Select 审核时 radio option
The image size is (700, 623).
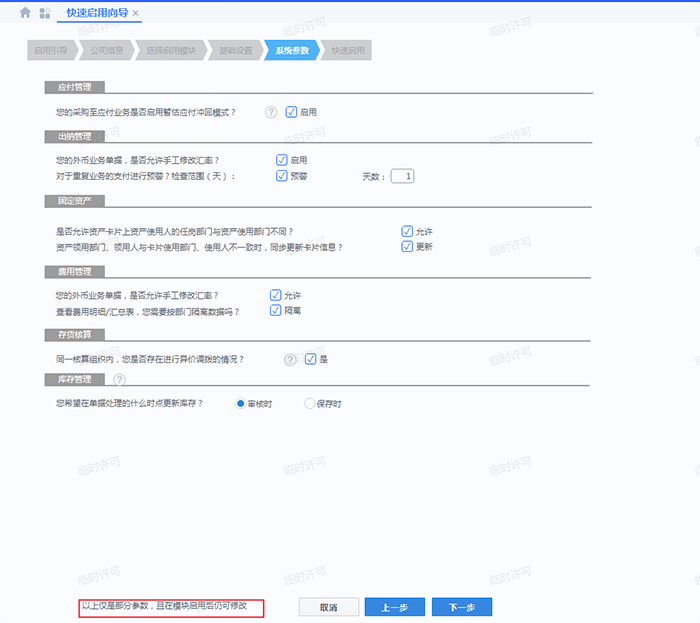click(240, 403)
